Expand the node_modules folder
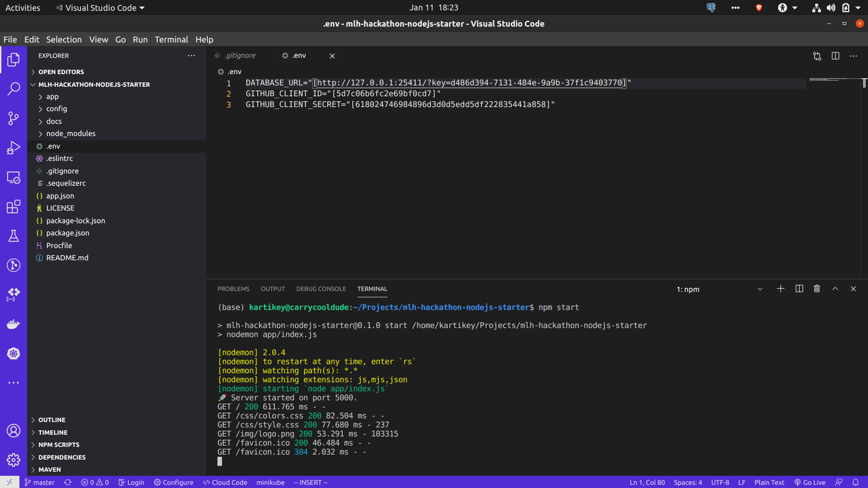The height and width of the screenshot is (488, 868). [71, 134]
